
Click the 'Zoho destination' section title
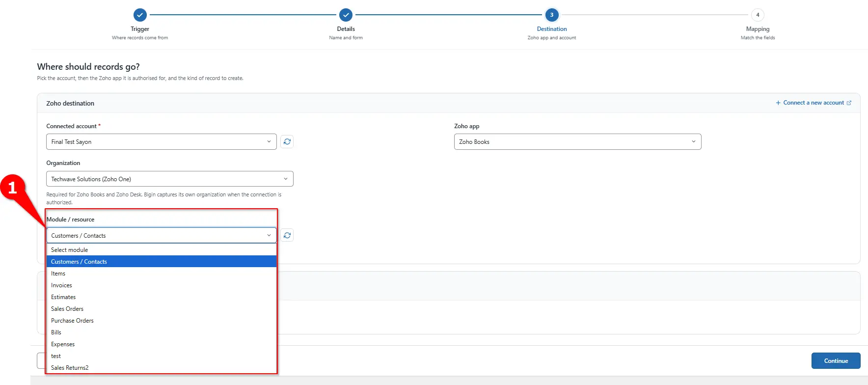70,103
